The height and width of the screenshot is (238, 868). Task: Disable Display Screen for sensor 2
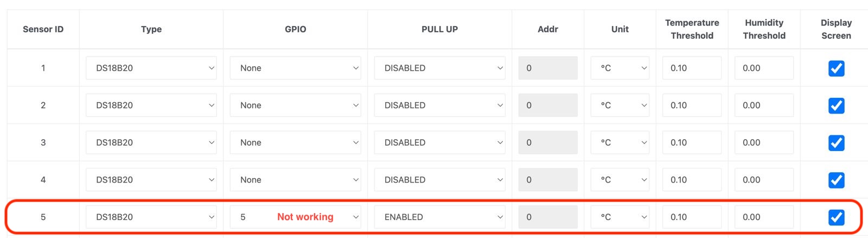coord(836,105)
